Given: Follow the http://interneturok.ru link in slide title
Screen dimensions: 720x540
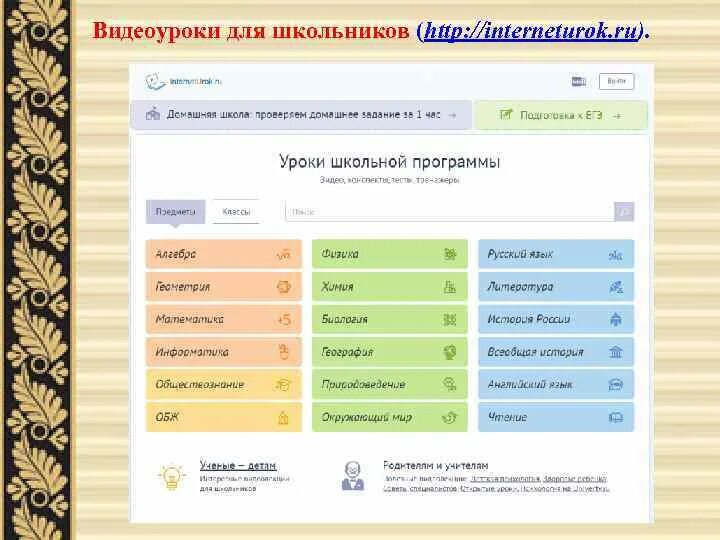Looking at the screenshot, I should 532,31.
